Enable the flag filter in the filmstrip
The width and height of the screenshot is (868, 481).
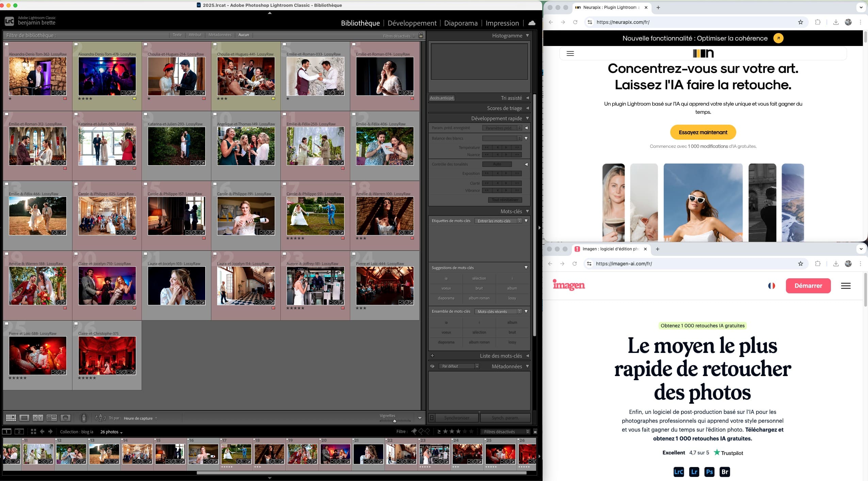(414, 431)
